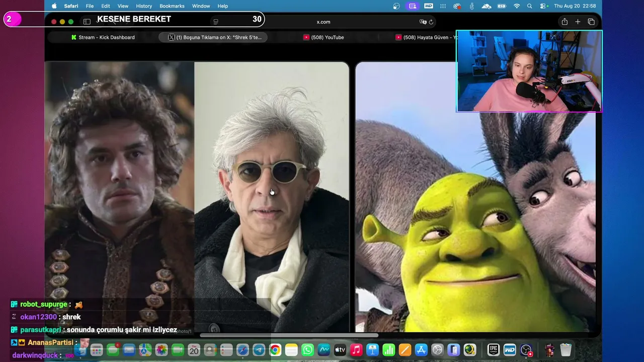Open Safari from the dock
Screen dimensions: 644x362
243,350
